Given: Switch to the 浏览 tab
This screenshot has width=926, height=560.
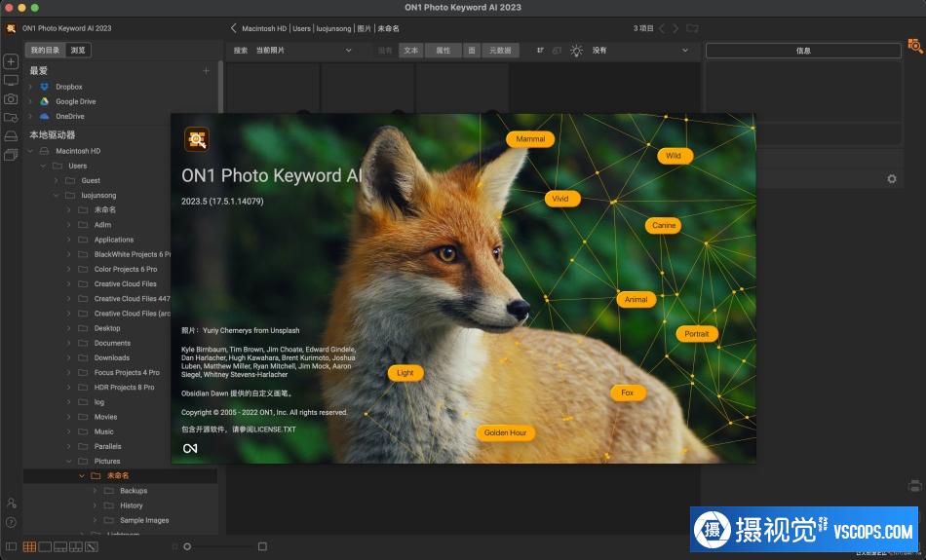Looking at the screenshot, I should 78,51.
